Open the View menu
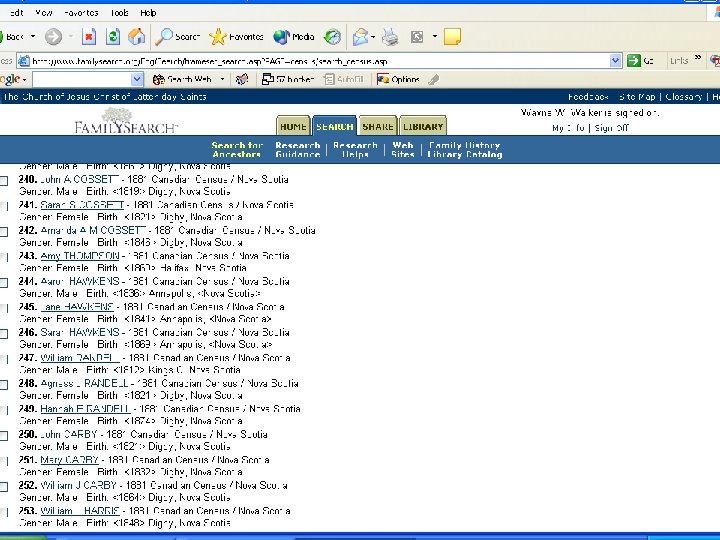Image resolution: width=720 pixels, height=540 pixels. [44, 13]
